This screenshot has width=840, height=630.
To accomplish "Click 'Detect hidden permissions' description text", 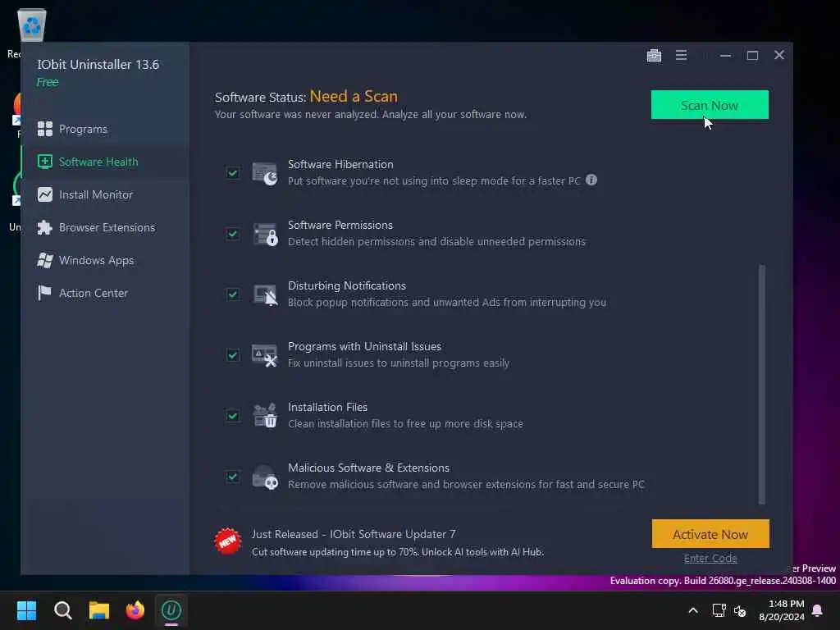I will tap(436, 242).
